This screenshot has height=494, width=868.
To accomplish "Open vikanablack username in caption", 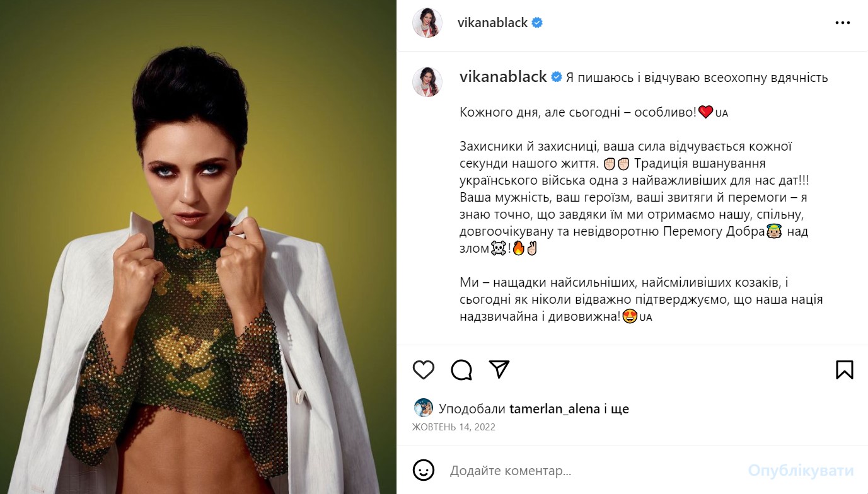I will pyautogui.click(x=503, y=77).
